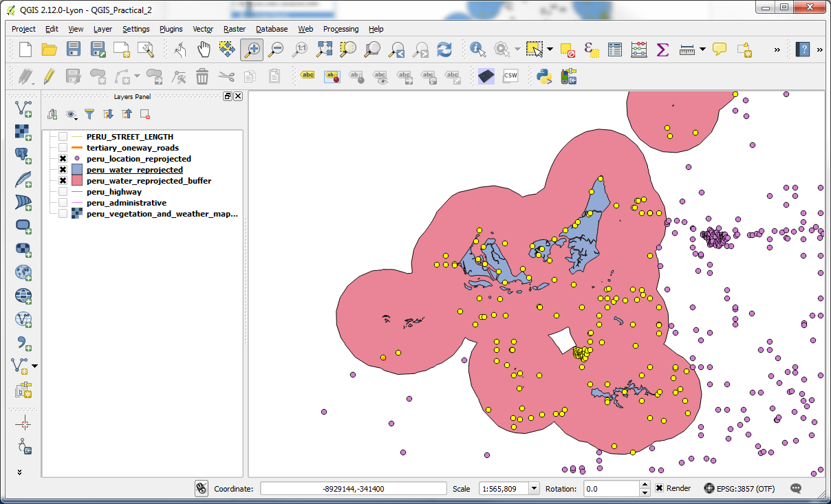Click Filter Legend funnel icon in Layers Panel

click(89, 114)
